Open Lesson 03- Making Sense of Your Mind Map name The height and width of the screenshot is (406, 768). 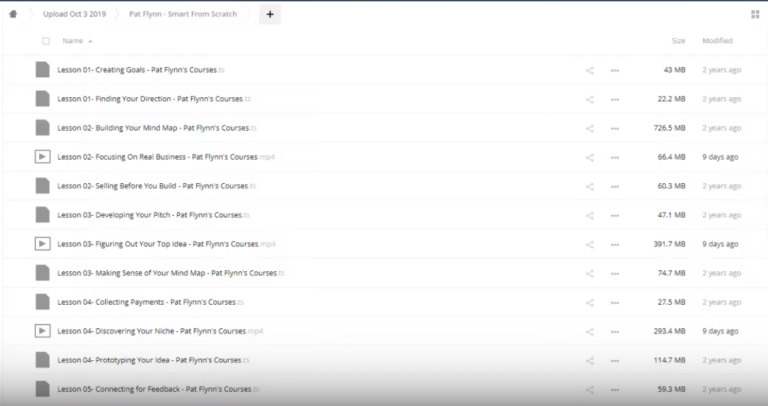[x=171, y=273]
